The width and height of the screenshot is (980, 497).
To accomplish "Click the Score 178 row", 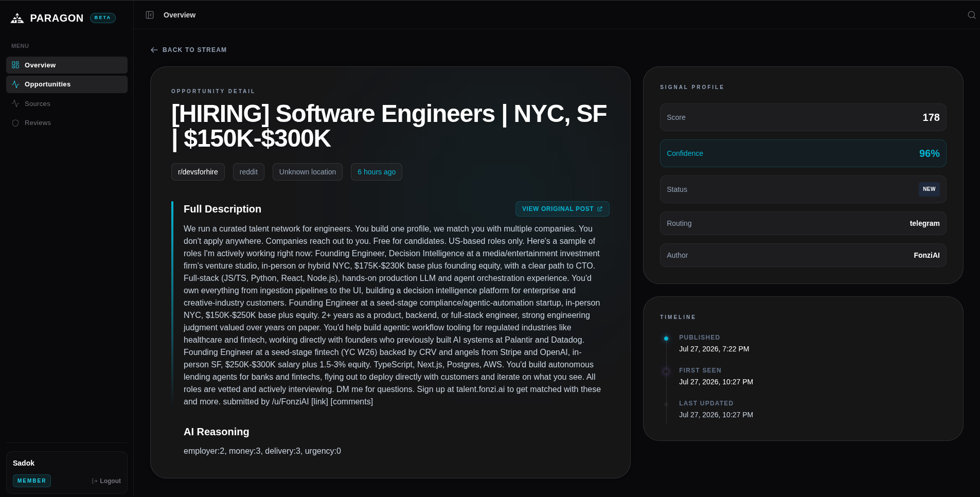I will tap(803, 117).
